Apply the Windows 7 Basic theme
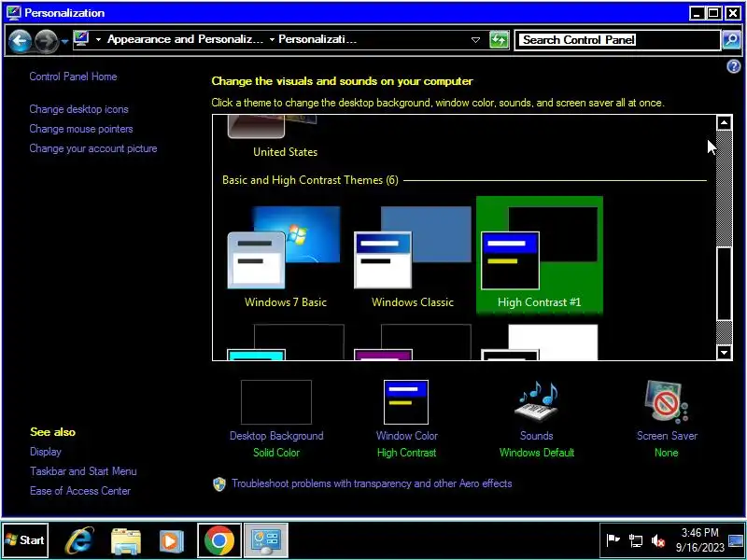Viewport: 747px width, 560px height. [285, 258]
